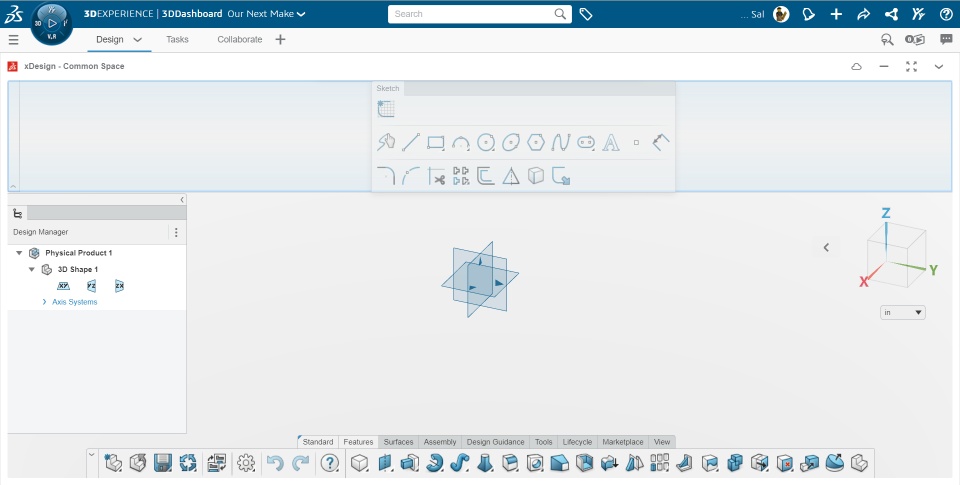Click the Redo arrow

click(301, 463)
